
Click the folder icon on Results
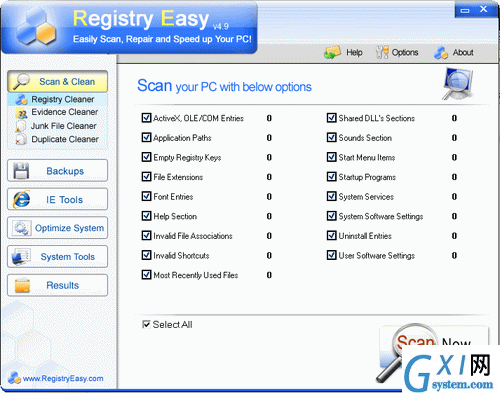[22, 286]
